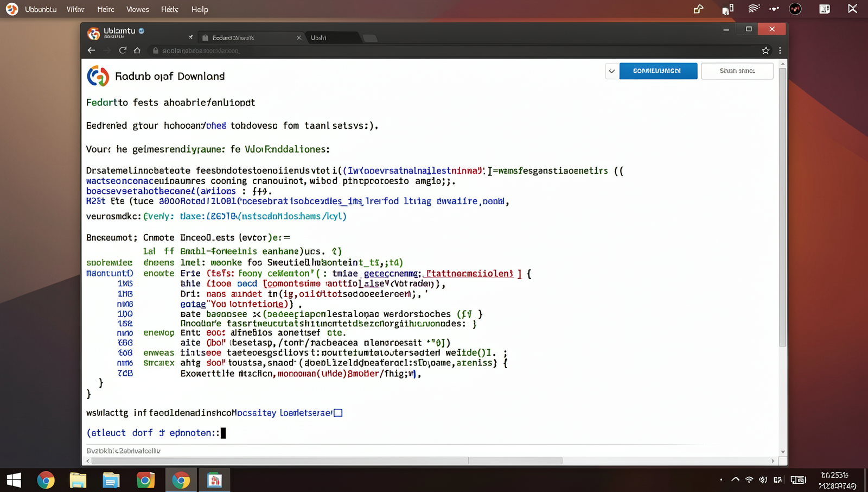
Task: Open Wi-Fi indicator in top menu bar
Action: click(x=754, y=8)
